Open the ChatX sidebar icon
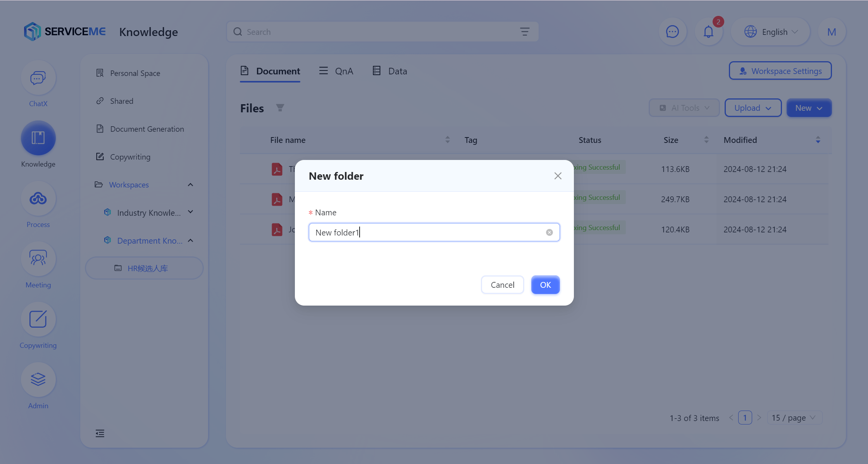Viewport: 868px width, 464px height. tap(38, 78)
